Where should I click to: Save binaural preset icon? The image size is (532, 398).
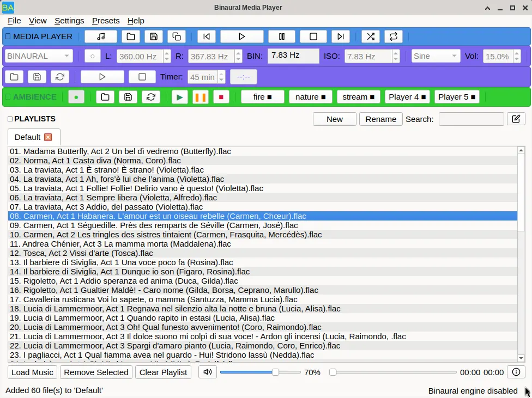tap(37, 77)
